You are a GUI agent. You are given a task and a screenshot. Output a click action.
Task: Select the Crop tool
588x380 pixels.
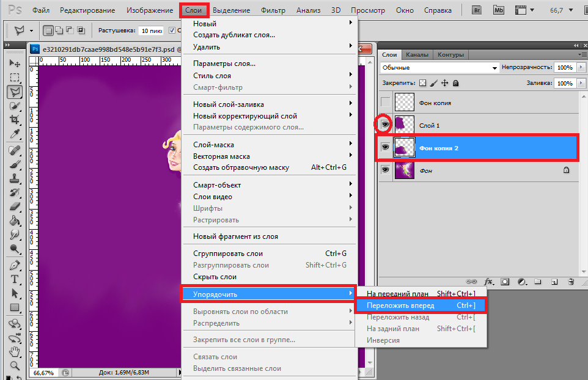pyautogui.click(x=15, y=120)
